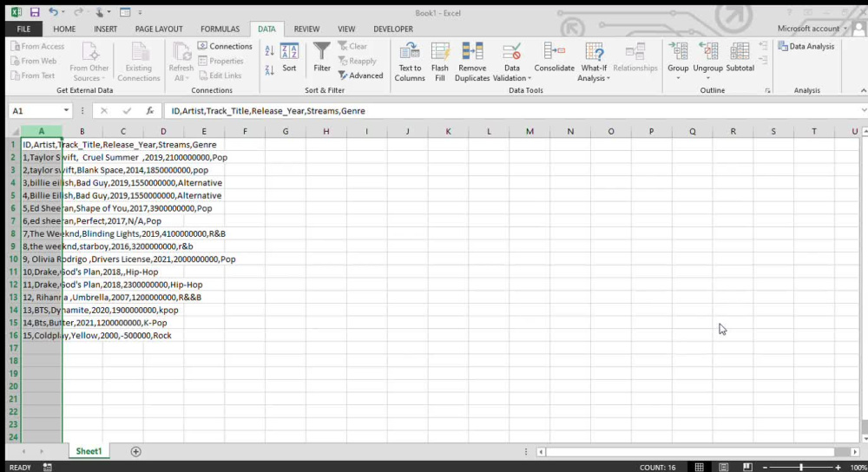Sort A to Z ascending

[270, 51]
